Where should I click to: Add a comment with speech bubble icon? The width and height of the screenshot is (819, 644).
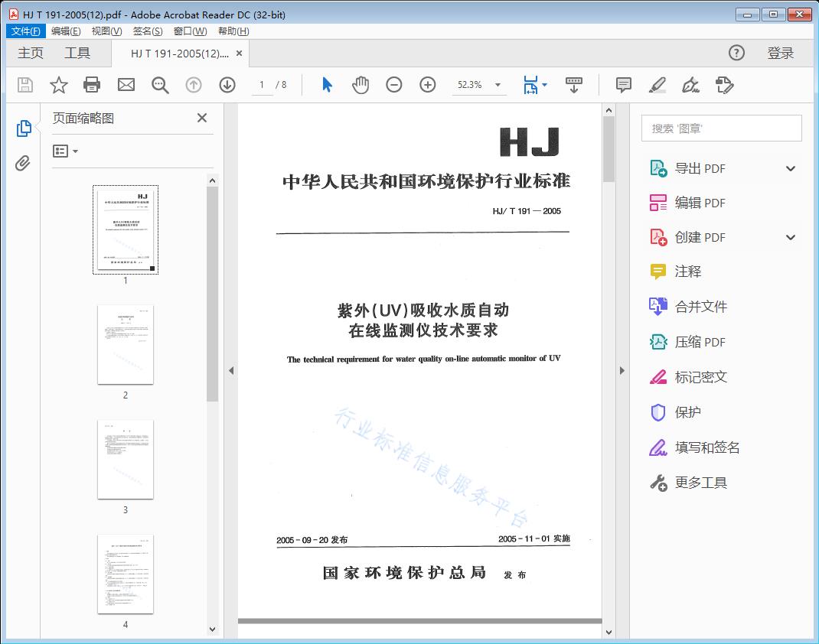(624, 85)
